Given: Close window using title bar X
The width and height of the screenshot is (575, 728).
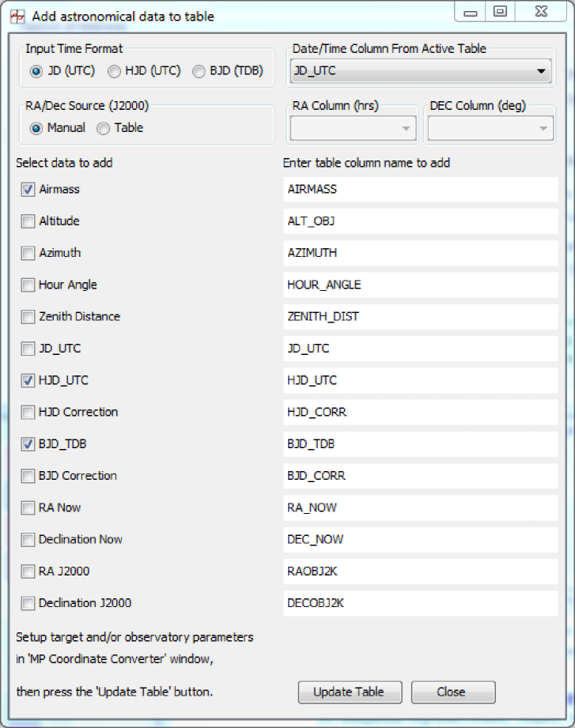Looking at the screenshot, I should point(540,13).
